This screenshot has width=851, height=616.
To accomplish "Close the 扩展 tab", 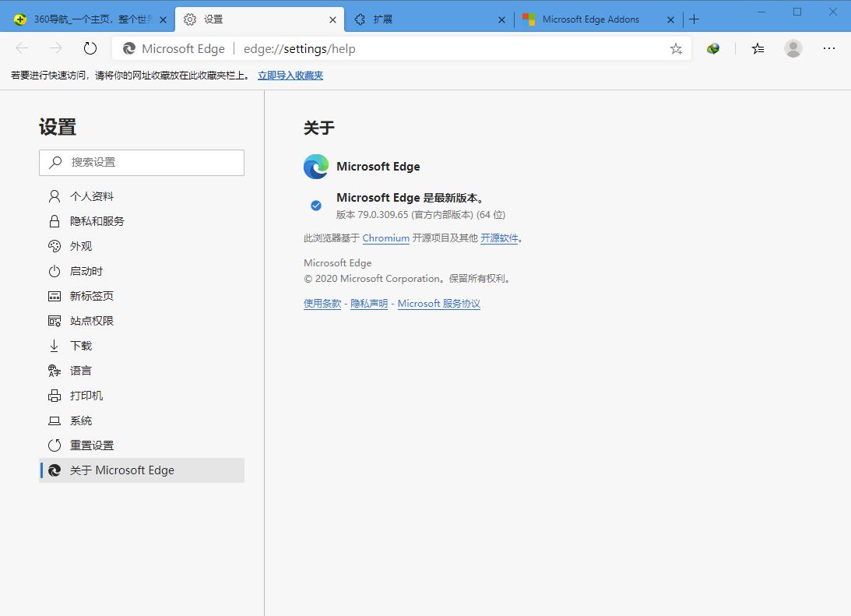I will 501,19.
